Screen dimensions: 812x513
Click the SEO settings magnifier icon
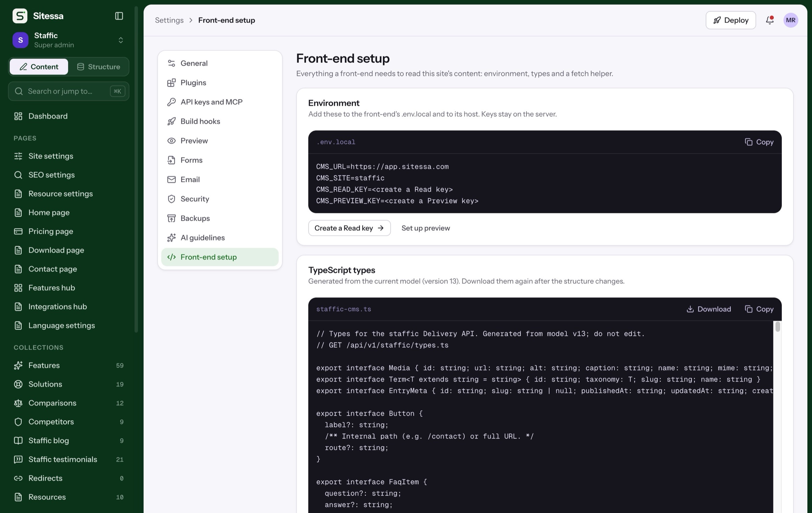click(x=18, y=175)
